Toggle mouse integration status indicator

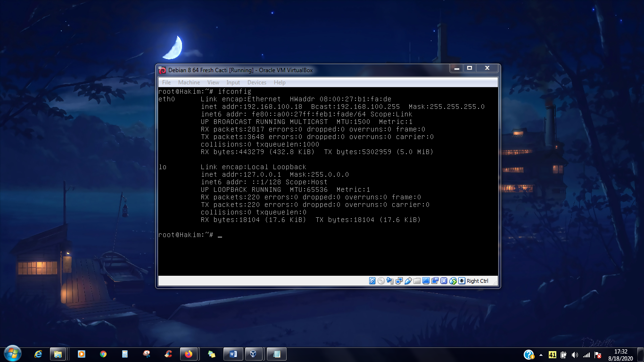tap(453, 281)
